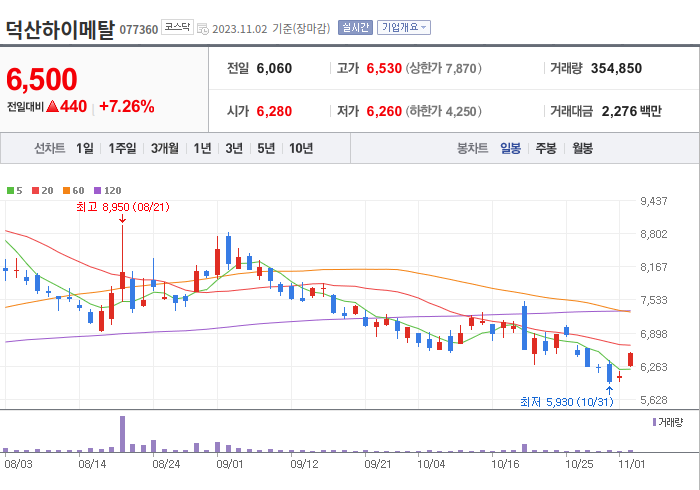Click the +7.26% change rate

pos(127,106)
